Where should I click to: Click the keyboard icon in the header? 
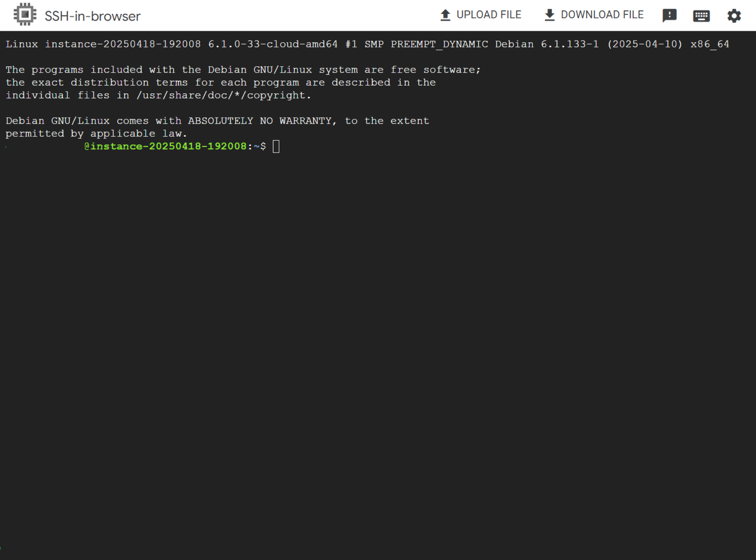pyautogui.click(x=701, y=16)
